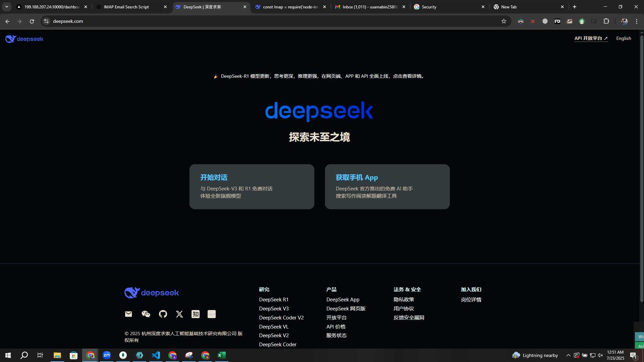Click the 开始对话 card
This screenshot has height=362, width=644.
tap(252, 187)
